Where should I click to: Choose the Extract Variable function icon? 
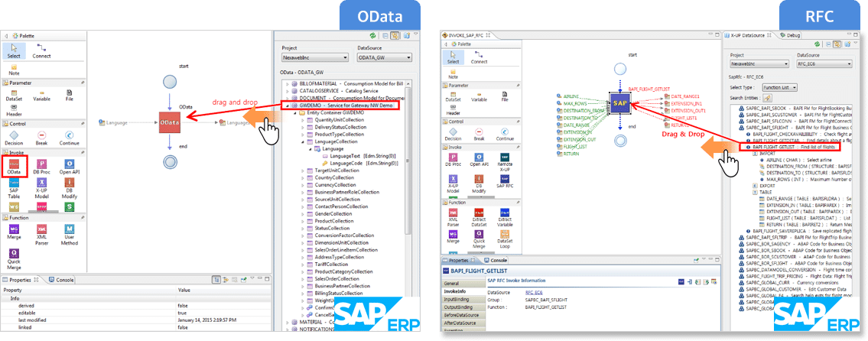tap(504, 216)
